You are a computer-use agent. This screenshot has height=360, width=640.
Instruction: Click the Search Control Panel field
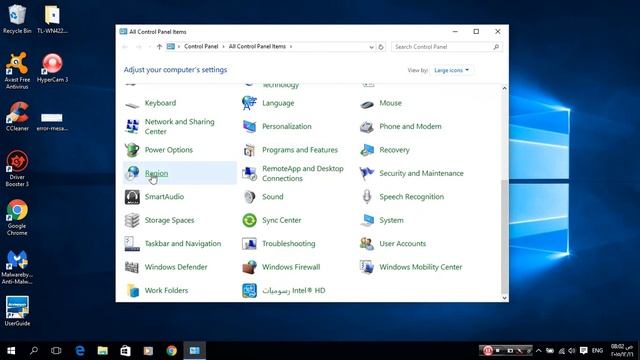[447, 47]
